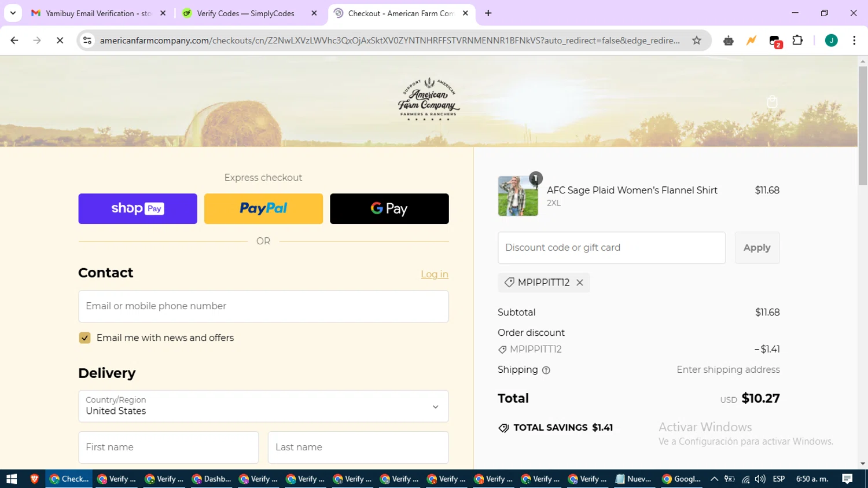Click the Order discount −$1.41 value
This screenshot has width=868, height=488.
(767, 349)
